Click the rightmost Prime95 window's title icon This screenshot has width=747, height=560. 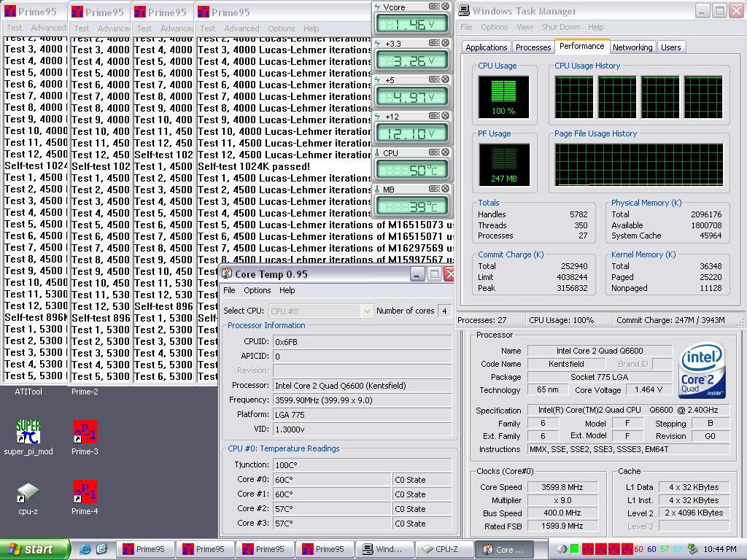204,12
